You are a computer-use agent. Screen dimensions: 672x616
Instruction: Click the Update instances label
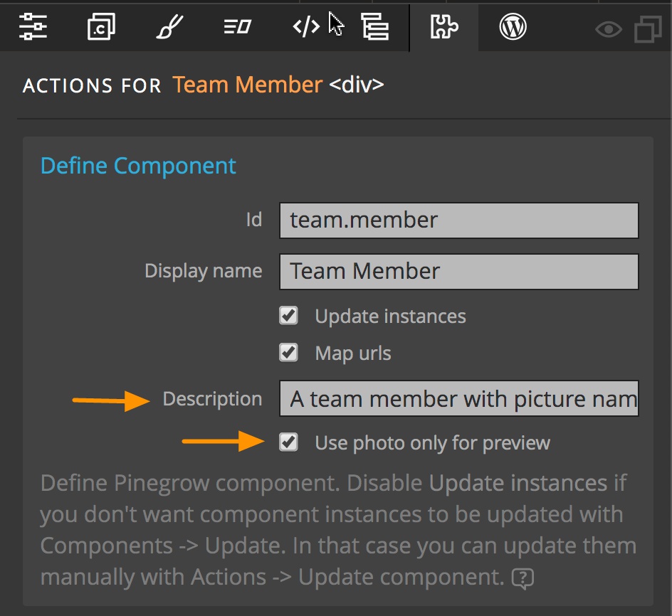(x=390, y=316)
